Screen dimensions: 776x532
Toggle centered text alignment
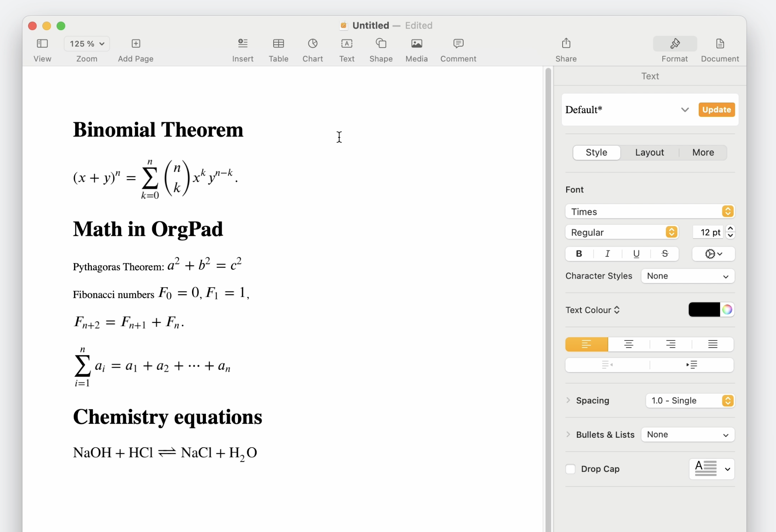(x=628, y=344)
